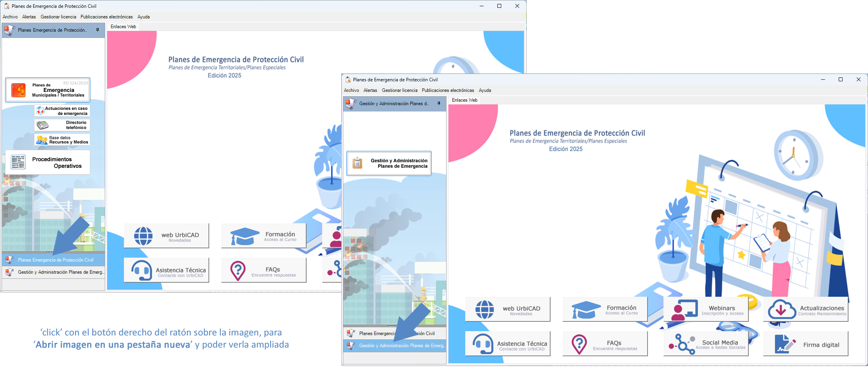Toggle pin icon of Planes Emergencia panel, back window

tap(97, 30)
